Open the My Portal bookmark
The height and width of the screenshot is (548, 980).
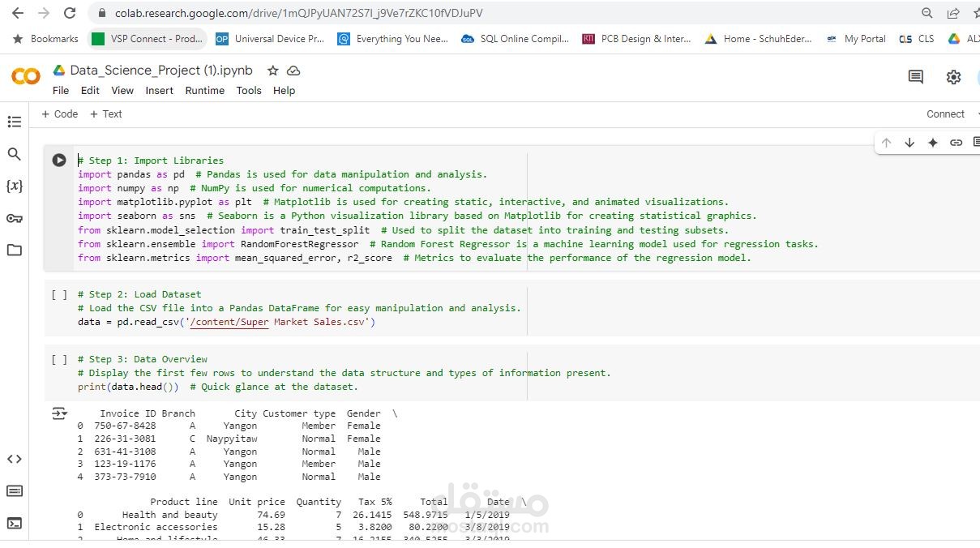tap(856, 38)
